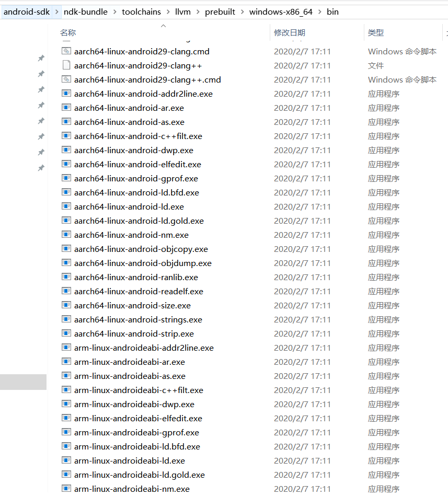Click the aarch64-linux-android-nm.exe icon
The image size is (448, 496).
(x=66, y=234)
